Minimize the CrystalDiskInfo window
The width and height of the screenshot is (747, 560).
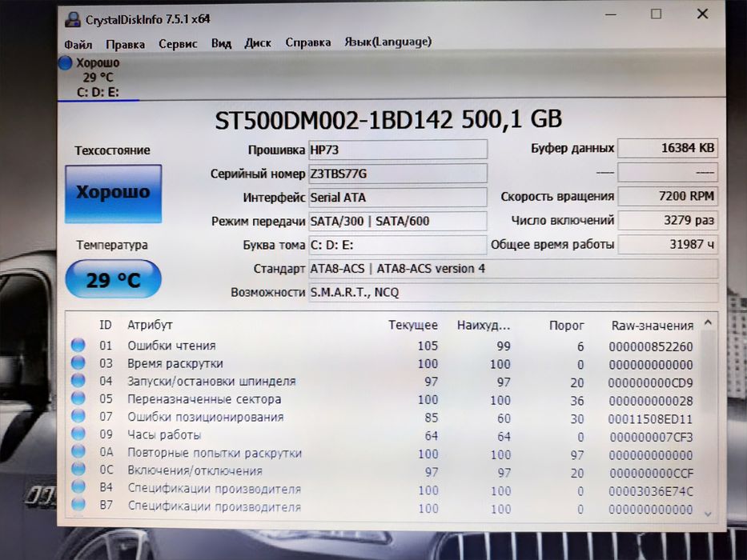[x=611, y=14]
